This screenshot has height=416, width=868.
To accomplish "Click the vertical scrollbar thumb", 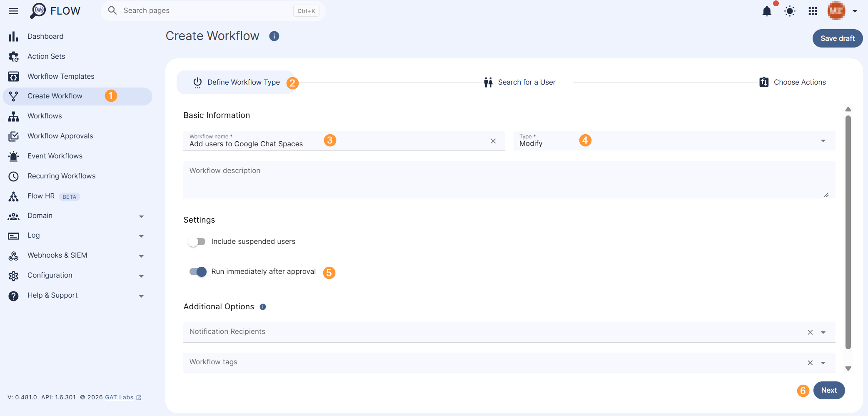I will coord(848,233).
